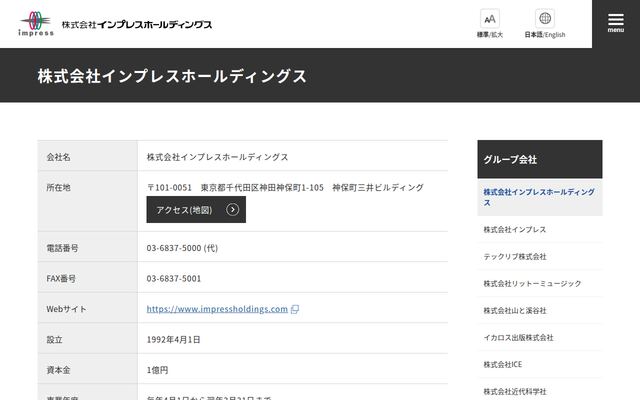Screen dimensions: 640x400
Task: Click external link icon beside website URL
Action: coord(295,309)
